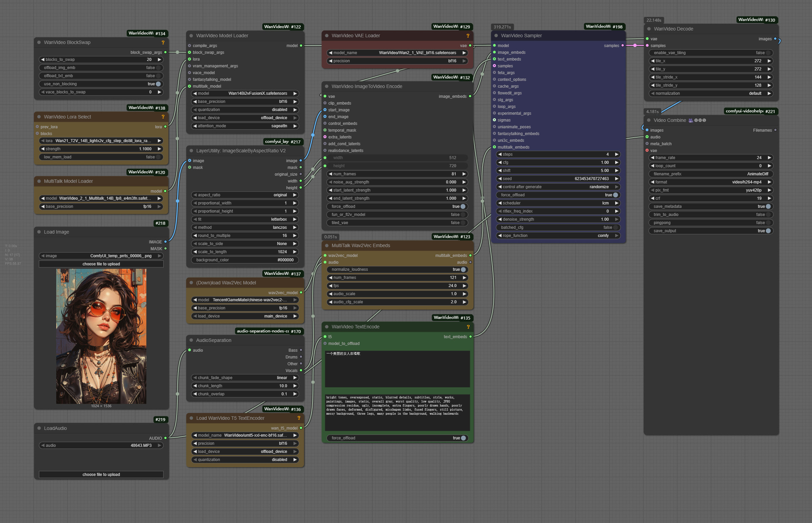Viewport: 812px width, 523px height.
Task: Click the filename_prefix AnimateDiff field
Action: [711, 174]
